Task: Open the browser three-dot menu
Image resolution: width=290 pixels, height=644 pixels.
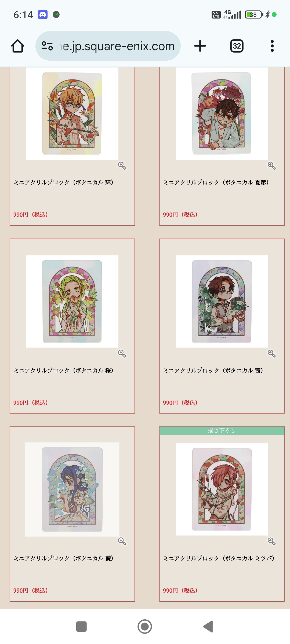Action: (x=272, y=46)
